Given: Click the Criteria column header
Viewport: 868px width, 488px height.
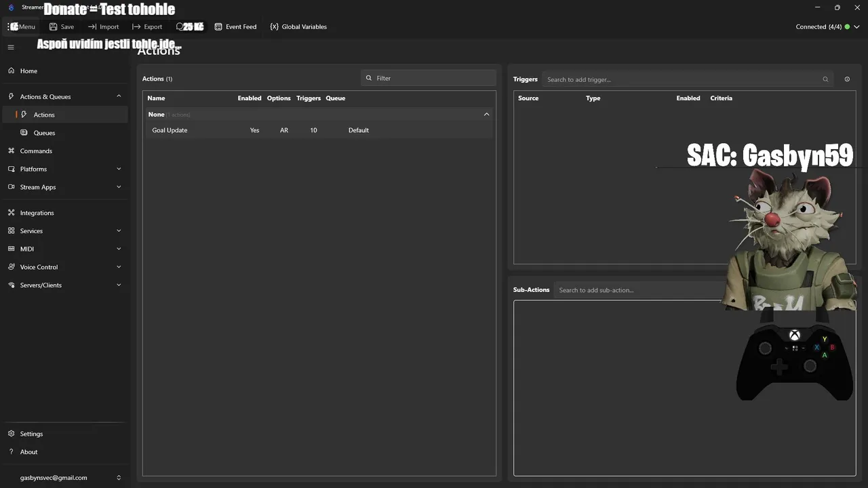Looking at the screenshot, I should (x=722, y=98).
